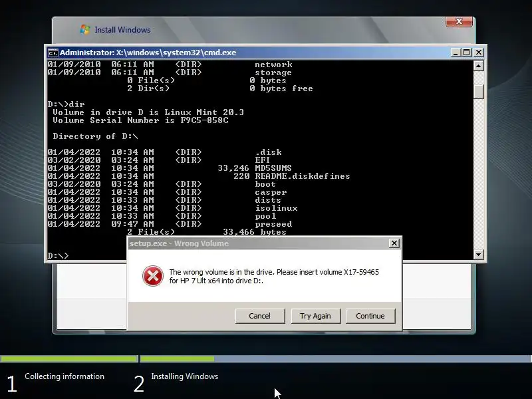532x399 pixels.
Task: Click the cmd scrollbar down arrow
Action: point(478,254)
